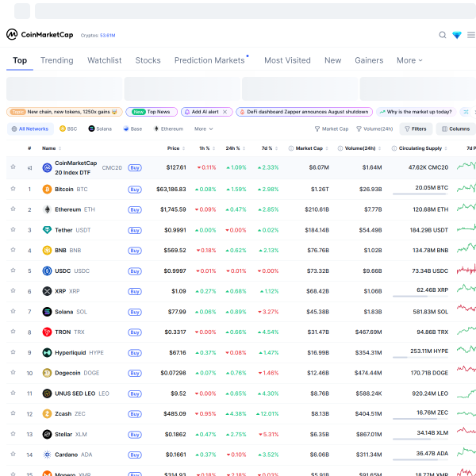Viewport: 476px width, 476px height.
Task: Select the BSC network filter
Action: click(x=68, y=129)
